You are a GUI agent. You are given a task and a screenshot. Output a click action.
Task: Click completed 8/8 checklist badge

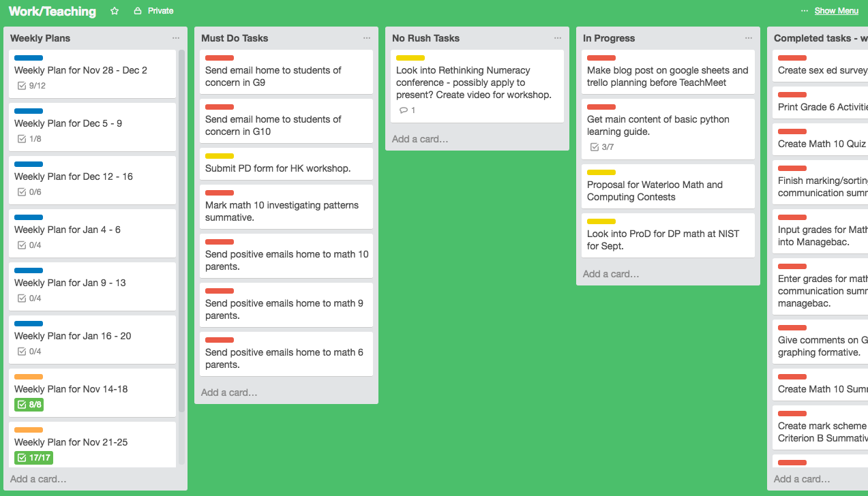click(29, 405)
